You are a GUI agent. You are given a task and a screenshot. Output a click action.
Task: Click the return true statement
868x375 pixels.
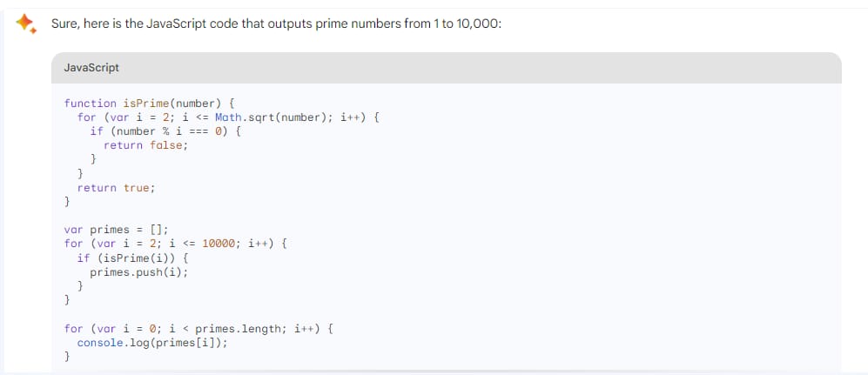tap(117, 188)
